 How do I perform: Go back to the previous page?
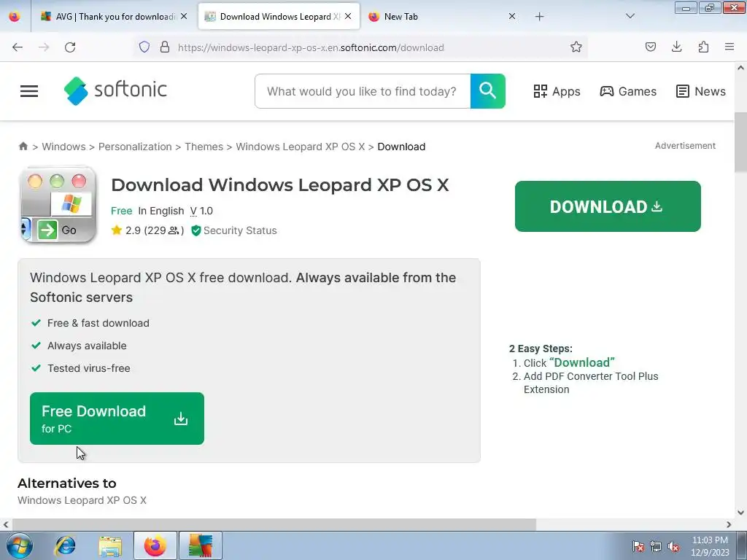[x=18, y=47]
